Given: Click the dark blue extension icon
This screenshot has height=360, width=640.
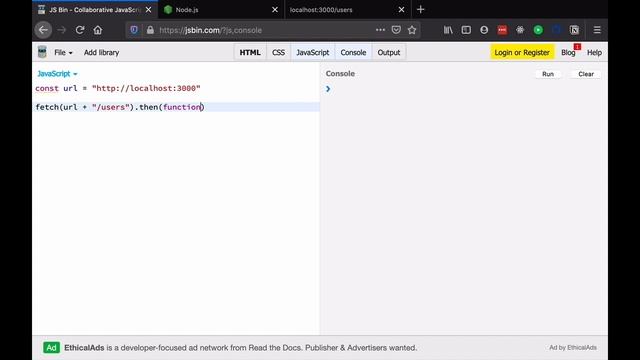Looking at the screenshot, I should 556,30.
